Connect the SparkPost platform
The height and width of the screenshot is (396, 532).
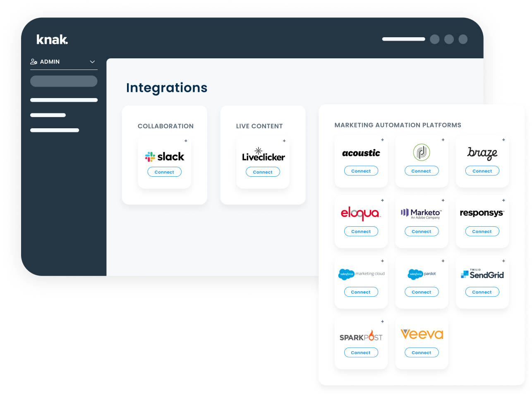(361, 353)
